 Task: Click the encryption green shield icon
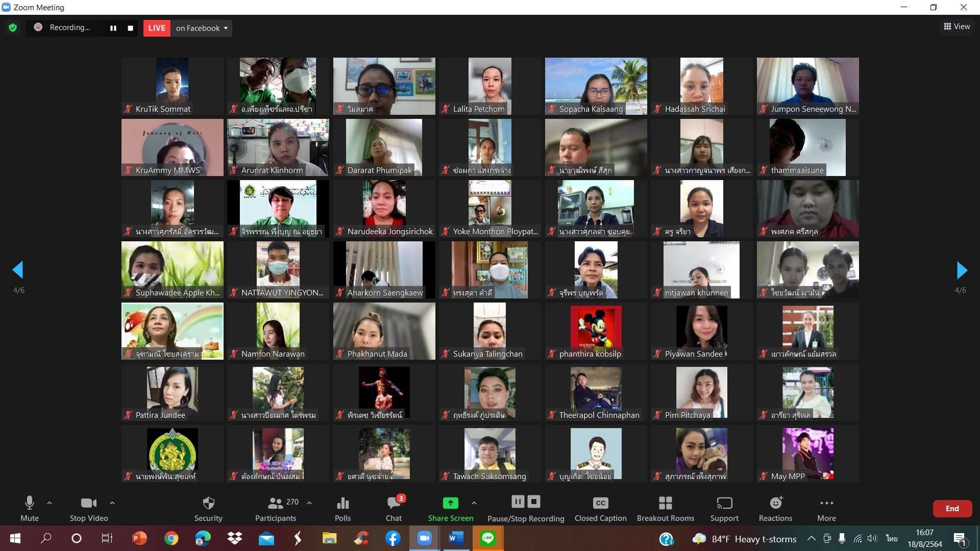tap(13, 28)
